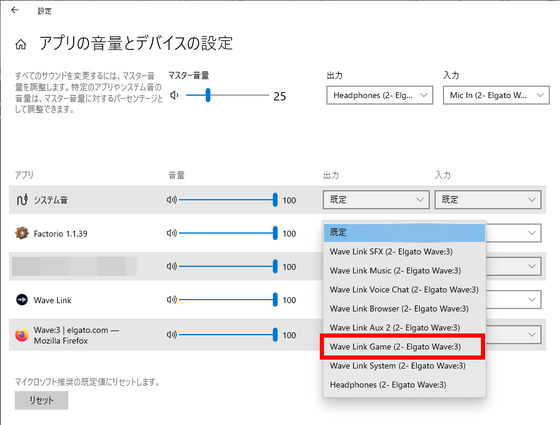Choose Headphones (2- Elgato Wave:3) output

click(404, 385)
